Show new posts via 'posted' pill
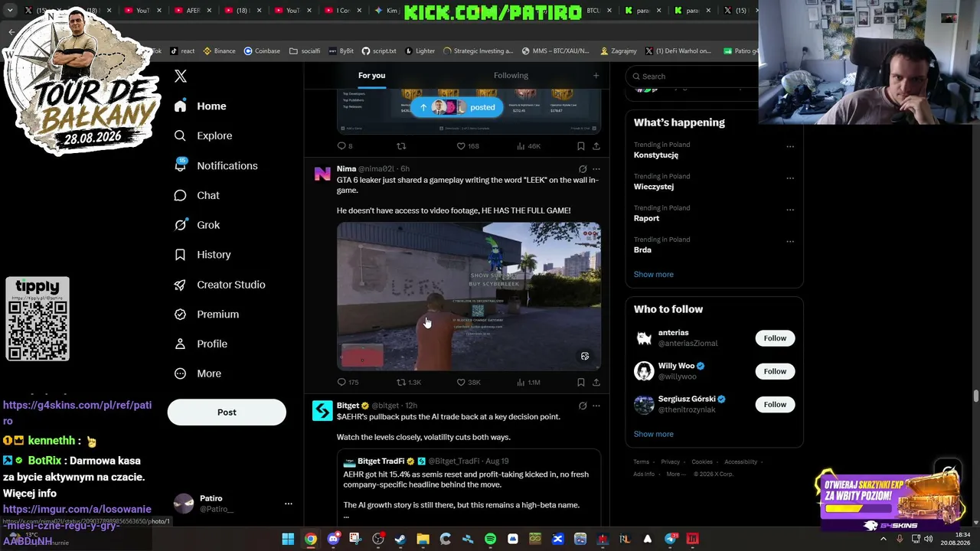 click(457, 107)
